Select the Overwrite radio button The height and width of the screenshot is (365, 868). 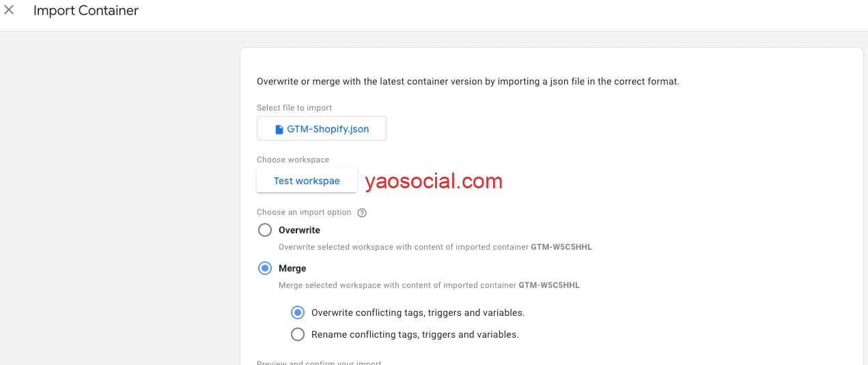[x=265, y=230]
